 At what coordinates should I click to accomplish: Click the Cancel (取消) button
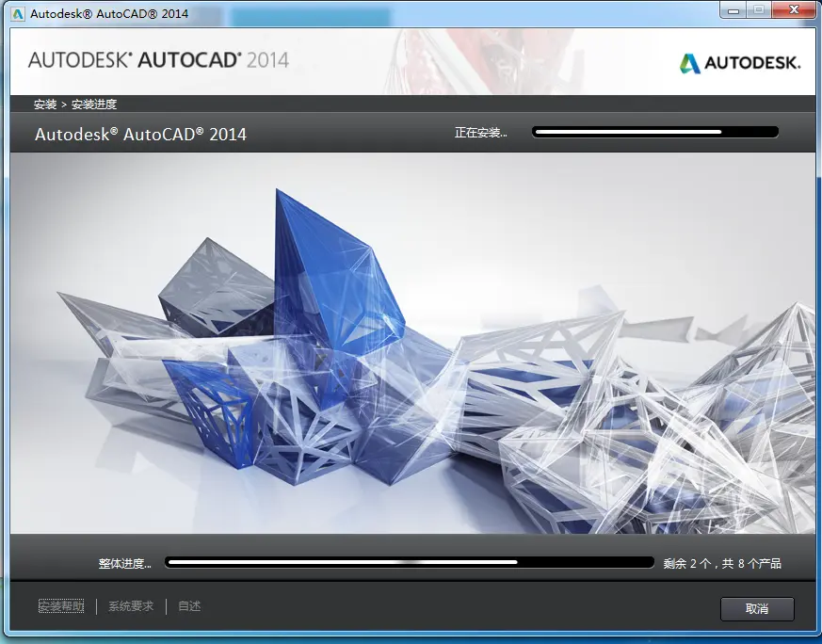(757, 608)
